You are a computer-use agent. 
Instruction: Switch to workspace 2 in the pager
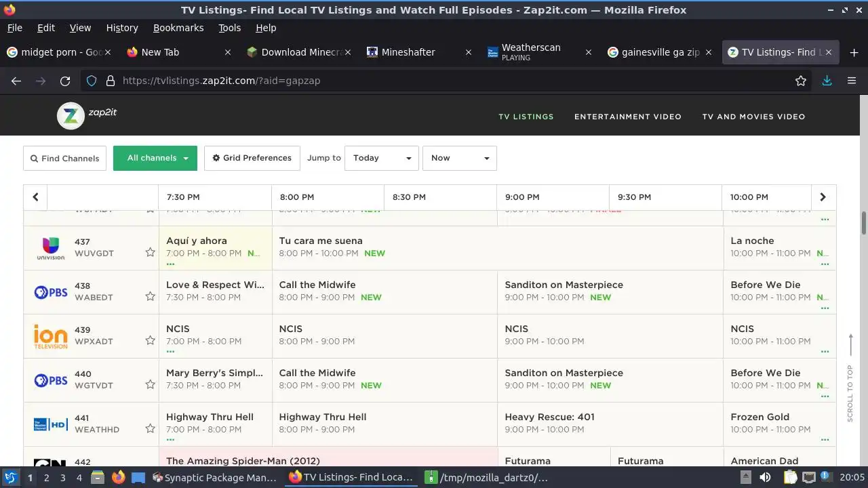46,477
